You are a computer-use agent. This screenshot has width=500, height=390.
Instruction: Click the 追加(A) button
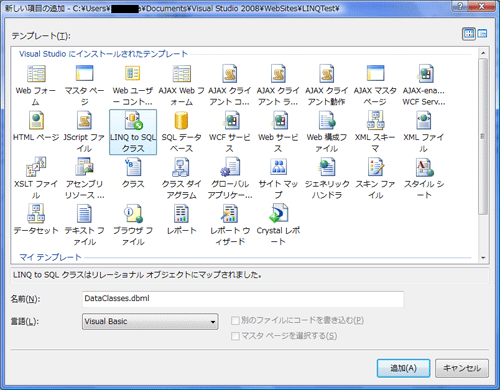(x=403, y=368)
